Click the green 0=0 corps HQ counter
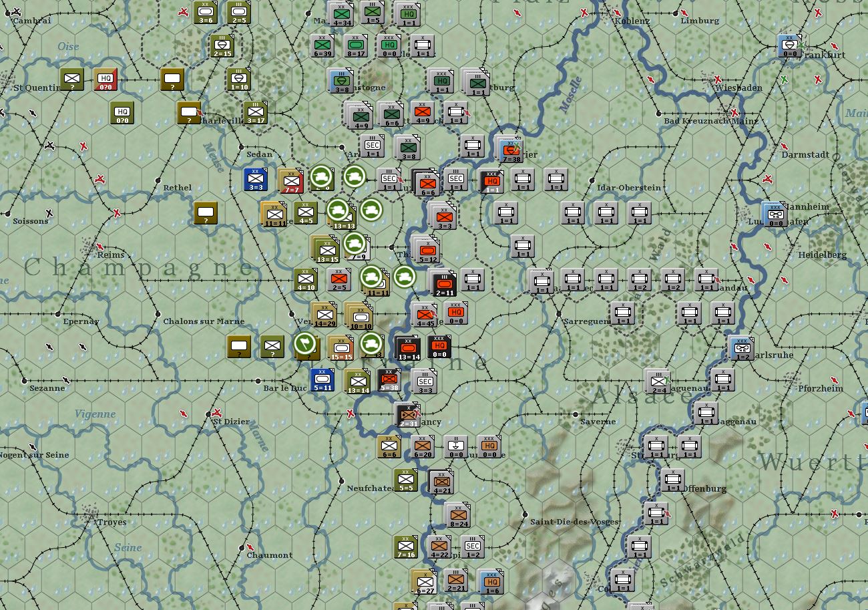Image resolution: width=868 pixels, height=610 pixels. click(x=389, y=46)
